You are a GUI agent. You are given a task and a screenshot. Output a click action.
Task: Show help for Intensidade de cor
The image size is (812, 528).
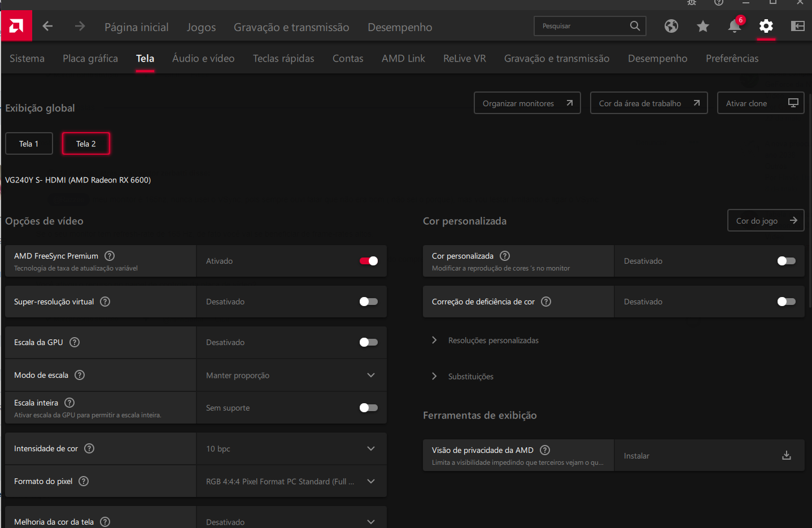(89, 448)
